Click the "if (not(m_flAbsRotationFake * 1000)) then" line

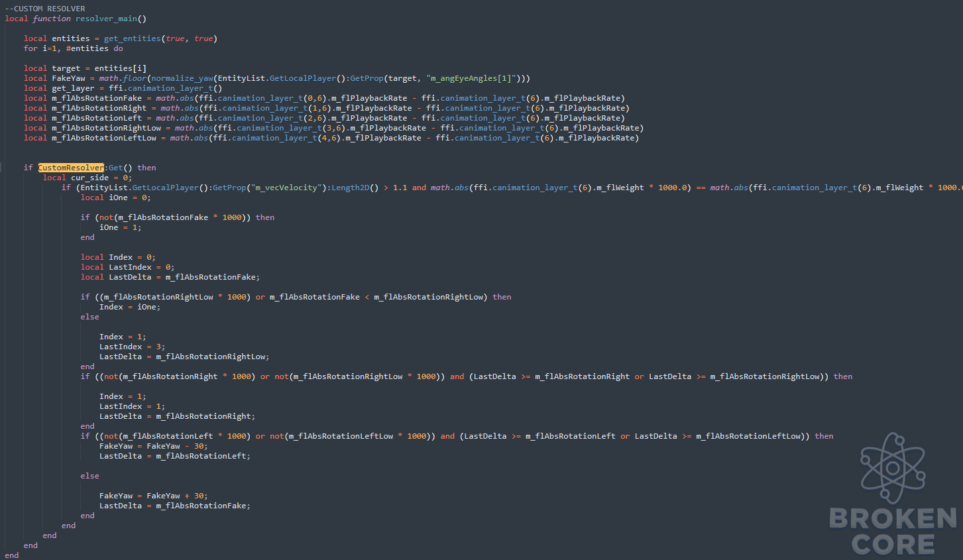point(178,217)
